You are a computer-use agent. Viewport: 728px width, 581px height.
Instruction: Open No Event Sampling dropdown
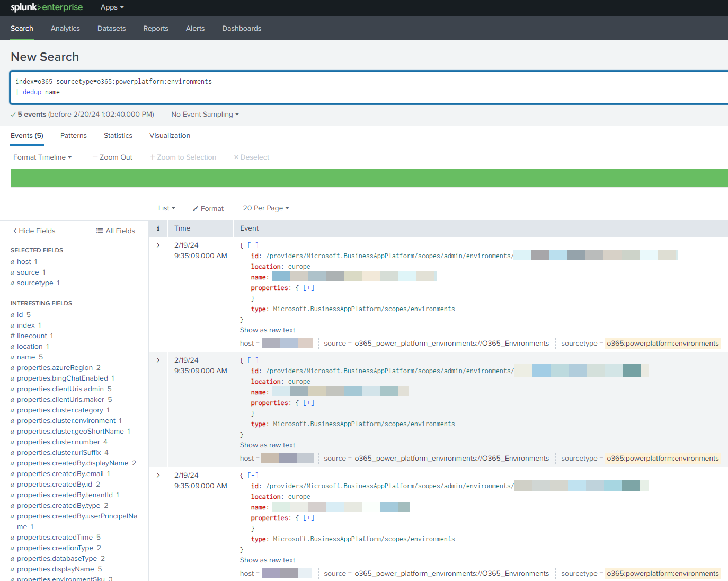[x=205, y=115]
